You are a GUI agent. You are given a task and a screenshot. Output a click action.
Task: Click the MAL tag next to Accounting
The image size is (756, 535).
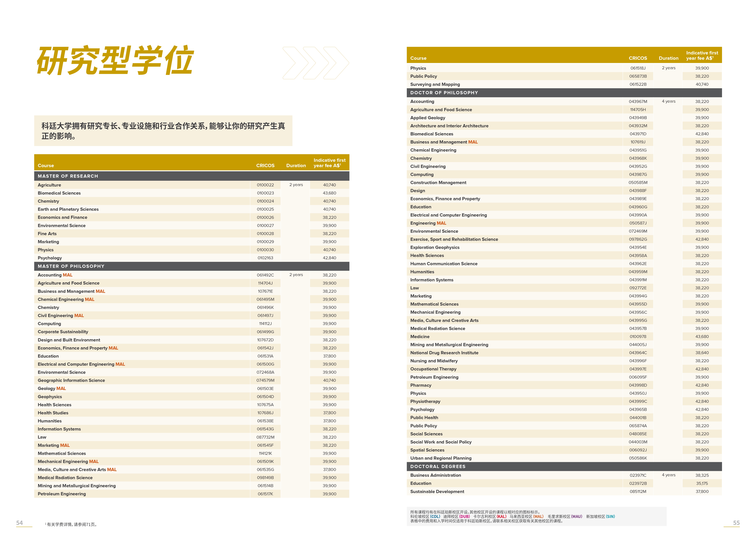pyautogui.click(x=68, y=275)
